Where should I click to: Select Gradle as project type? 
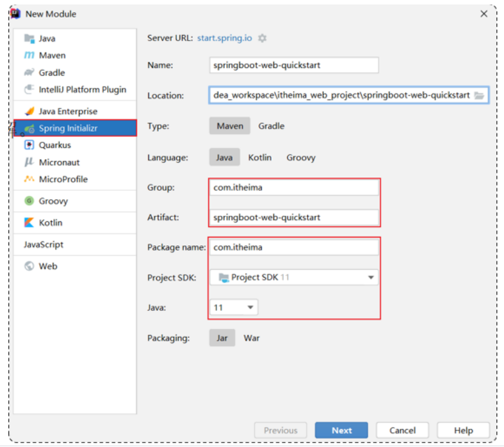(x=271, y=126)
